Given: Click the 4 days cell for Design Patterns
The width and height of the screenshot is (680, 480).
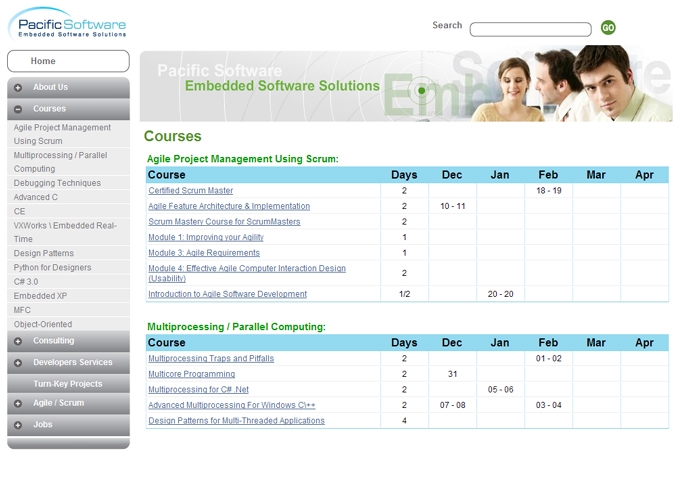Looking at the screenshot, I should 404,421.
